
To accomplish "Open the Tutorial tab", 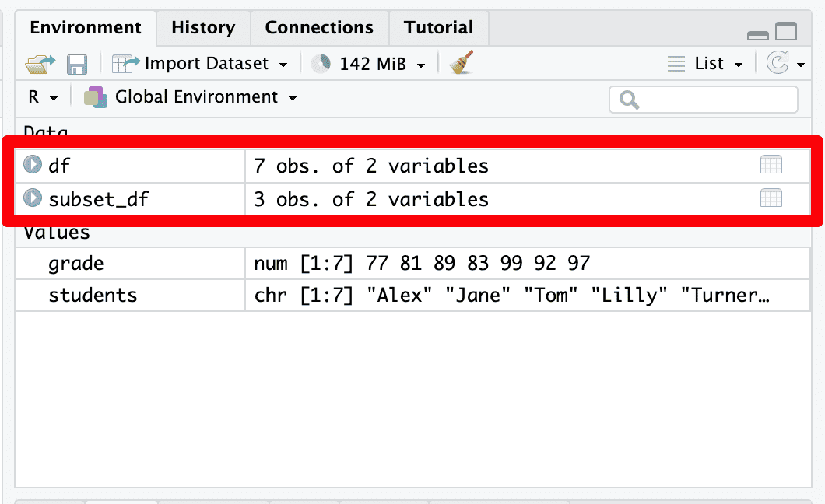I will [x=438, y=28].
